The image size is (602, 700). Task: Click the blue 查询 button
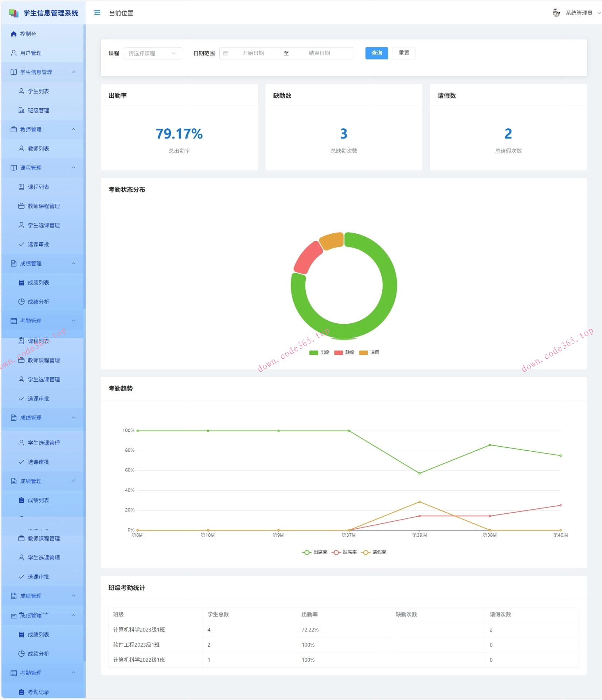click(376, 53)
